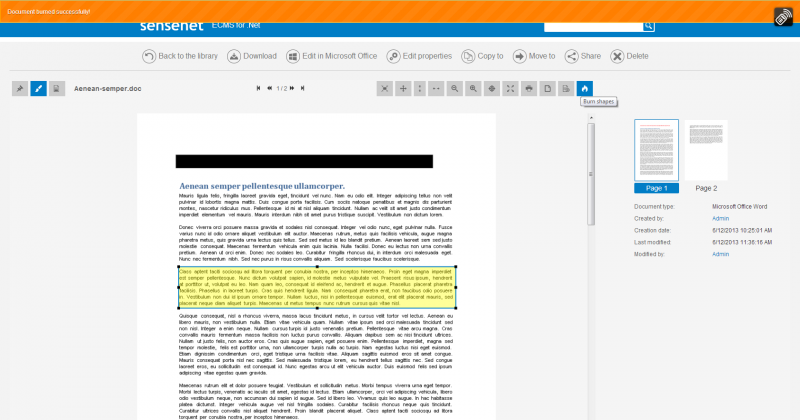The height and width of the screenshot is (420, 800).
Task: Enter fullscreen with the expand-arrows icon
Action: [x=510, y=89]
